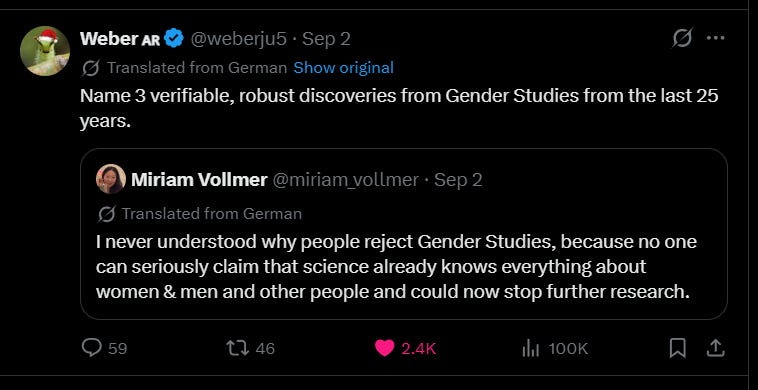
Task: Click the Grok slashed-circle icon at top right
Action: click(682, 38)
